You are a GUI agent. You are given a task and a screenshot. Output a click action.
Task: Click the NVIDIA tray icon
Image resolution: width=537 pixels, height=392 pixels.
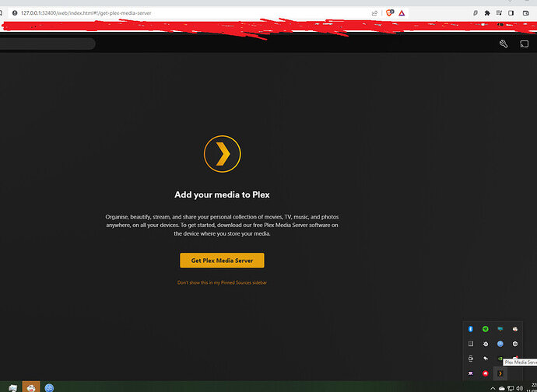click(500, 359)
